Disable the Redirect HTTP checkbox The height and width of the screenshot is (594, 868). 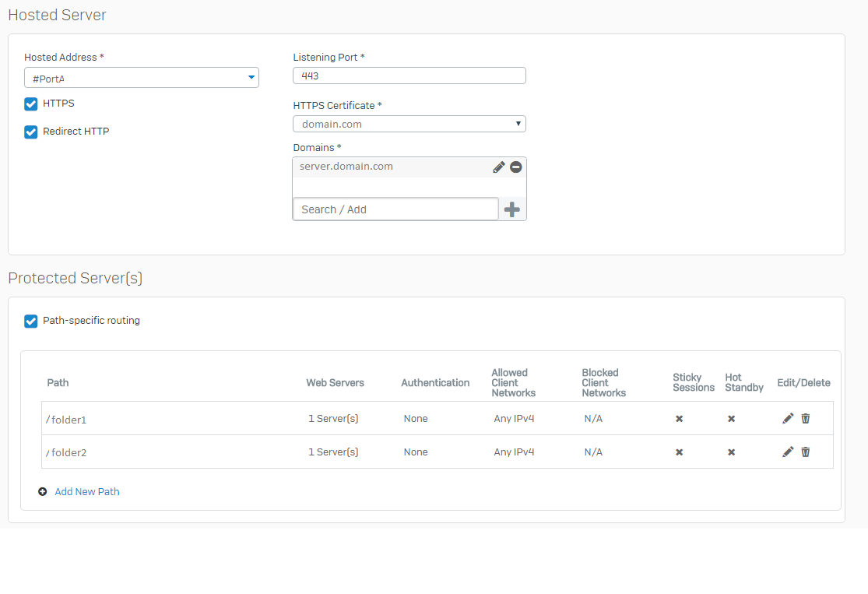31,132
